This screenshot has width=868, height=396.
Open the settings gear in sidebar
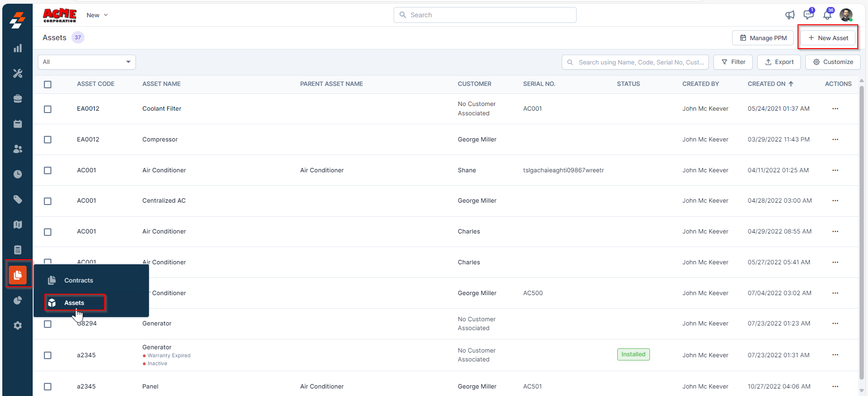pos(18,325)
